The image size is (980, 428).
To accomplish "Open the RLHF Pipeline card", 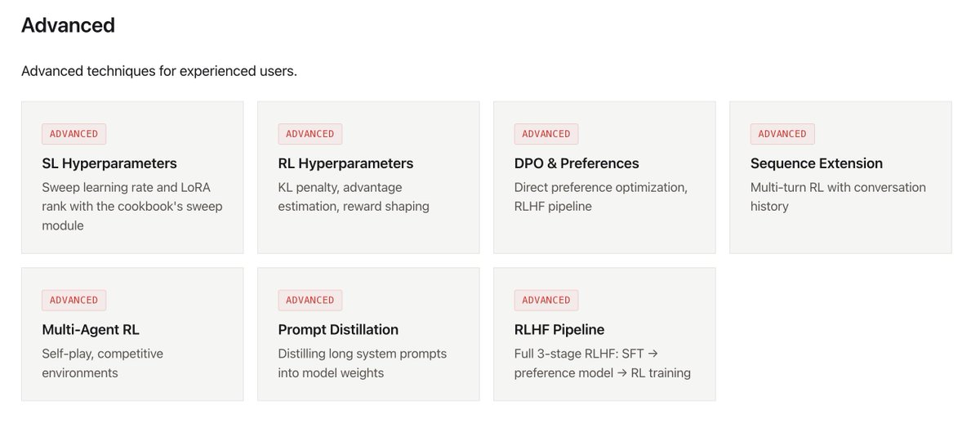I will point(604,334).
